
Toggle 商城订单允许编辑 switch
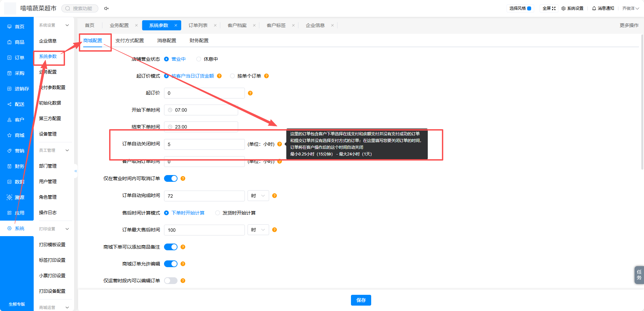click(x=171, y=264)
